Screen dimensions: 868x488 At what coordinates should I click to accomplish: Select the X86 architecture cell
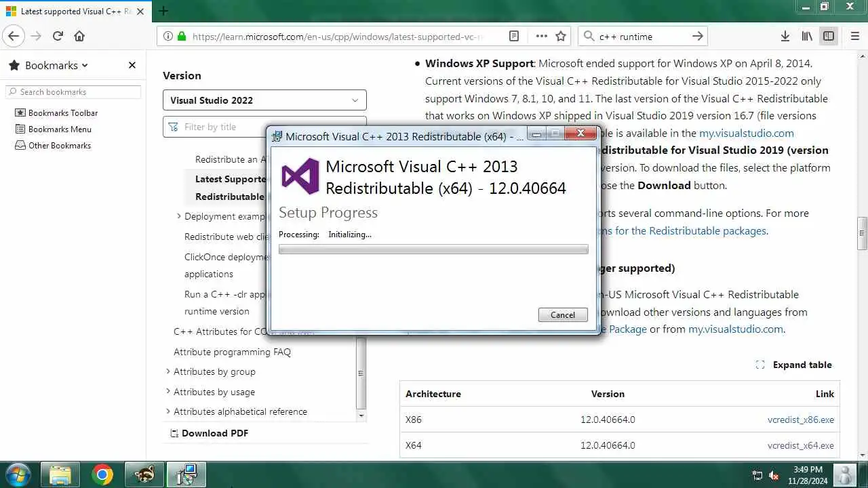coord(414,420)
